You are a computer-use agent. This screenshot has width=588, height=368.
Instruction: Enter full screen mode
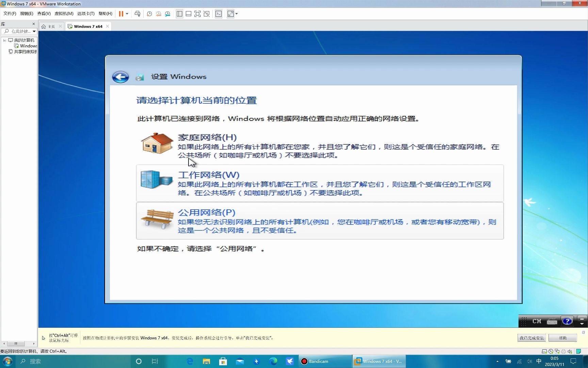pos(197,14)
